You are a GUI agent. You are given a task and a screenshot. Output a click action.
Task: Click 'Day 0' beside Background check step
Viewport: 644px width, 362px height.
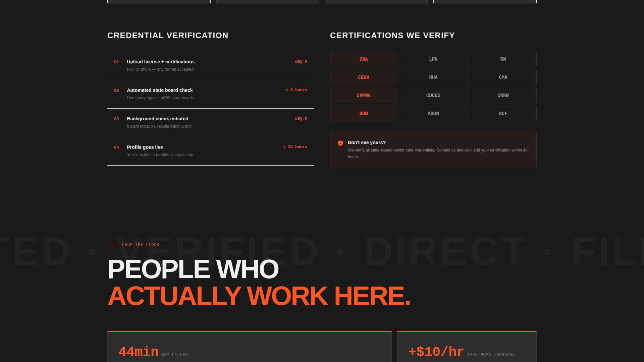point(301,118)
